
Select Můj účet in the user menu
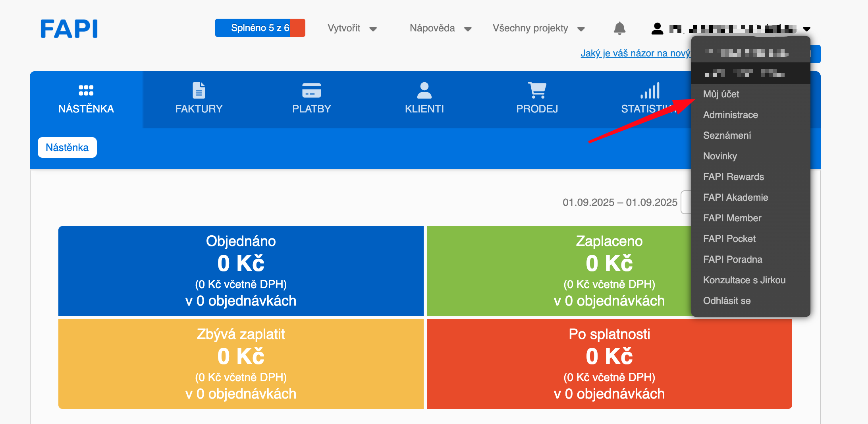click(750, 94)
